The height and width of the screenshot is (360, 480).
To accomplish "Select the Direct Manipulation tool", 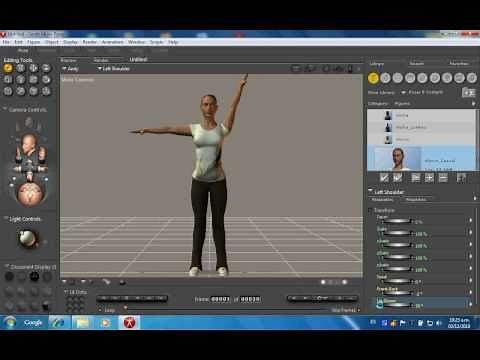I will (x=46, y=91).
